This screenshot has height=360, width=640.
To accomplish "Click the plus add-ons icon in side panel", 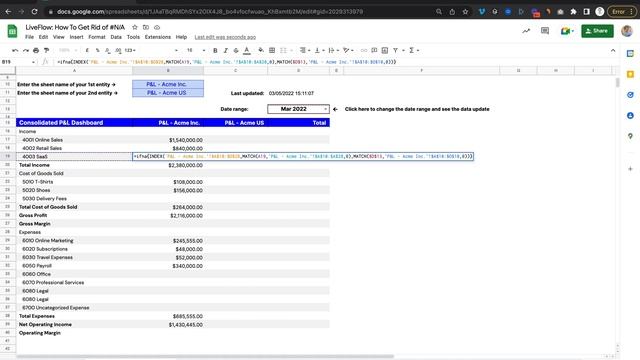I will [630, 169].
